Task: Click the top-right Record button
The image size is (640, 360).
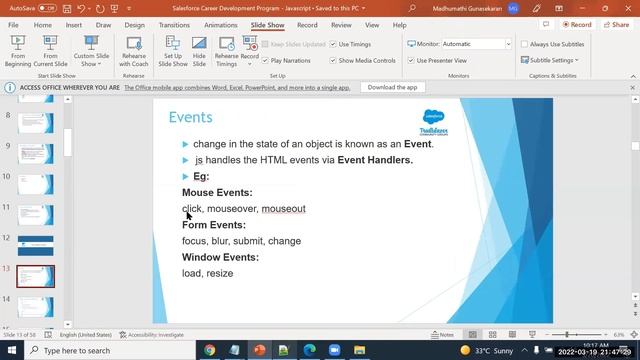Action: click(x=577, y=24)
